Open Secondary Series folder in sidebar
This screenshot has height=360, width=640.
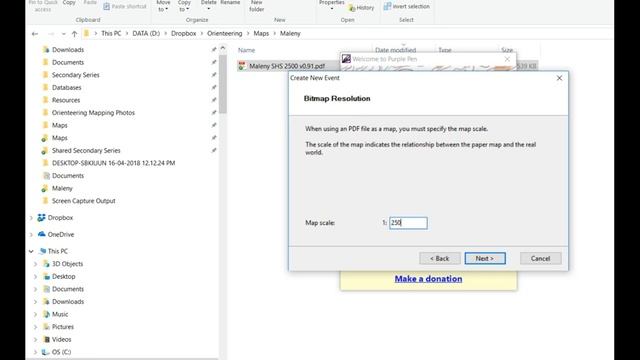76,75
